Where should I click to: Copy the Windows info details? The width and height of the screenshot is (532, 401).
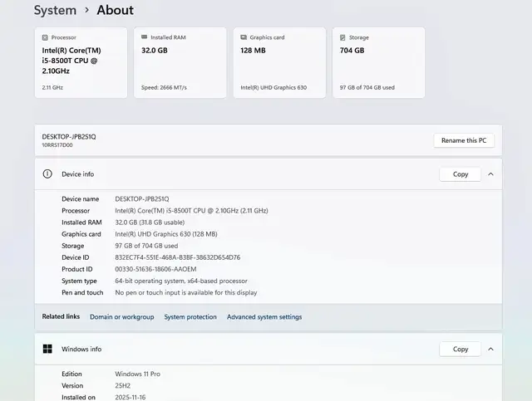tap(460, 350)
